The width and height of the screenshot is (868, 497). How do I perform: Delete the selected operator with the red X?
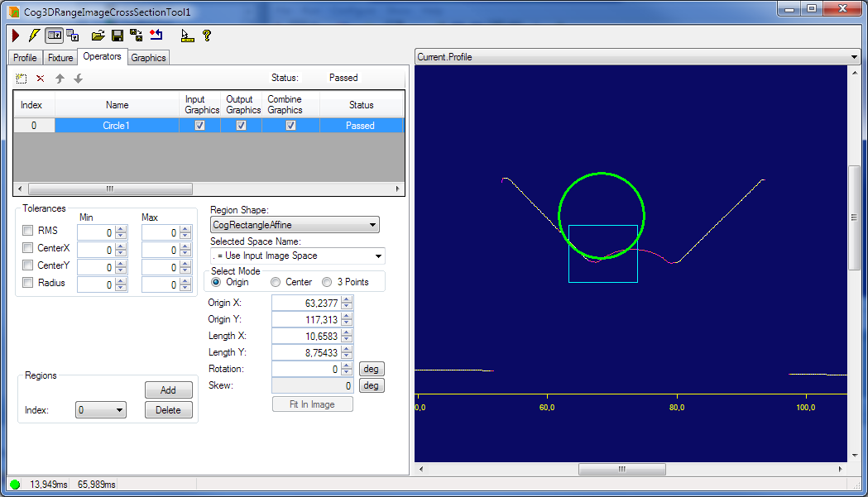[x=41, y=79]
